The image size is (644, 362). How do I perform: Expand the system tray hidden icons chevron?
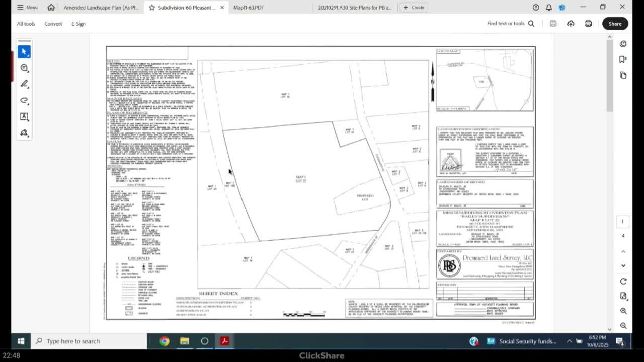coord(569,341)
